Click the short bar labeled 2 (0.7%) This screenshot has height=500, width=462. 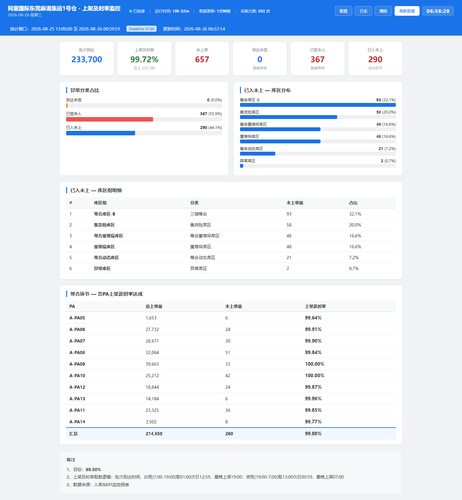[242, 166]
